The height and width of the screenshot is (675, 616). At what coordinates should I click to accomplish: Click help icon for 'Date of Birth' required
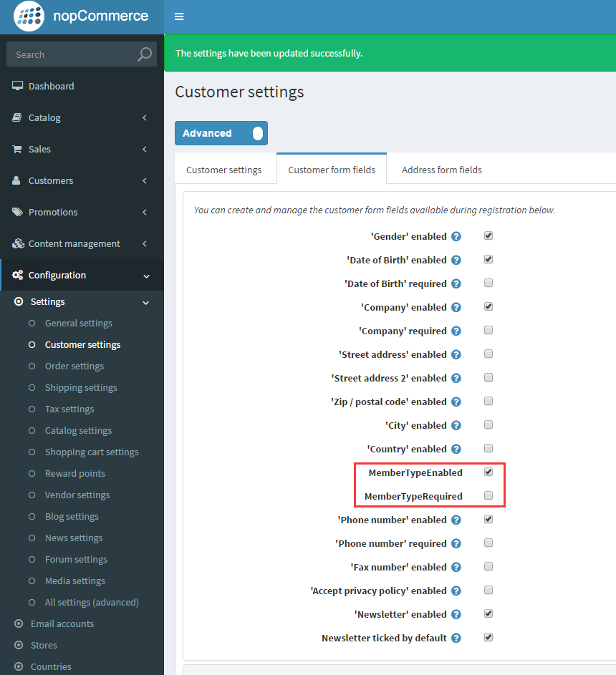click(x=456, y=283)
